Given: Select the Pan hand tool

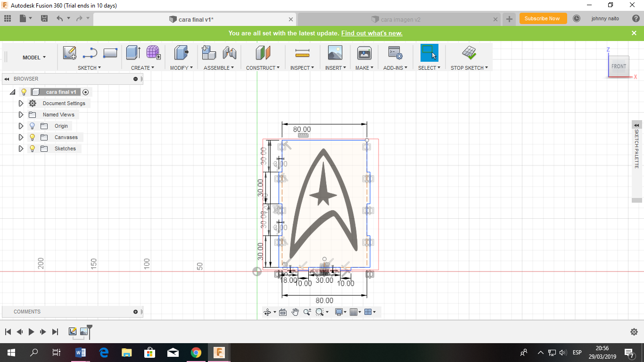Looking at the screenshot, I should [x=295, y=312].
